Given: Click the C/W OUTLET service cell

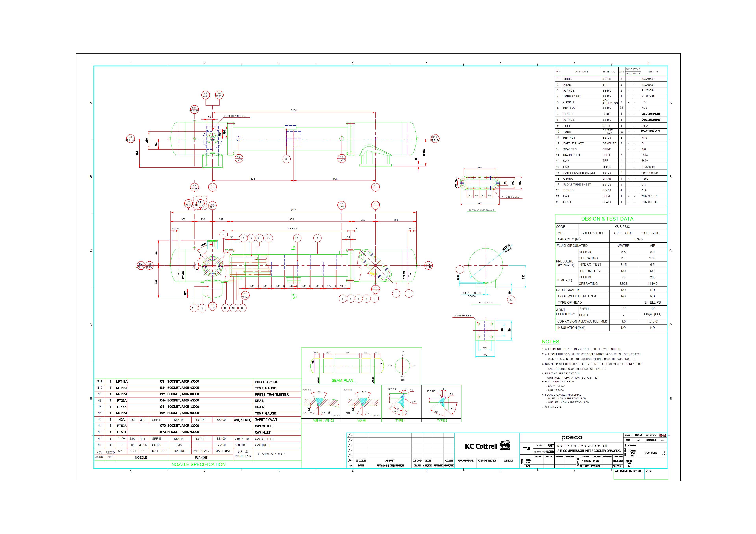Looking at the screenshot, I should pos(264,426).
